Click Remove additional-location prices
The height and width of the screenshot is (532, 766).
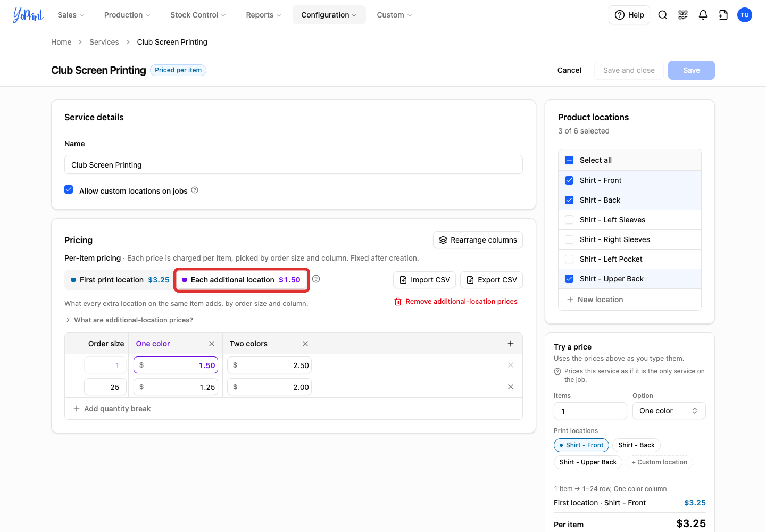pos(456,301)
